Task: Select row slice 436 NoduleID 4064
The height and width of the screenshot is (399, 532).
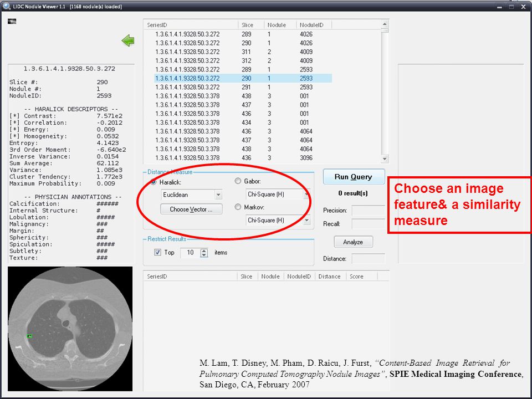Action: click(x=243, y=131)
